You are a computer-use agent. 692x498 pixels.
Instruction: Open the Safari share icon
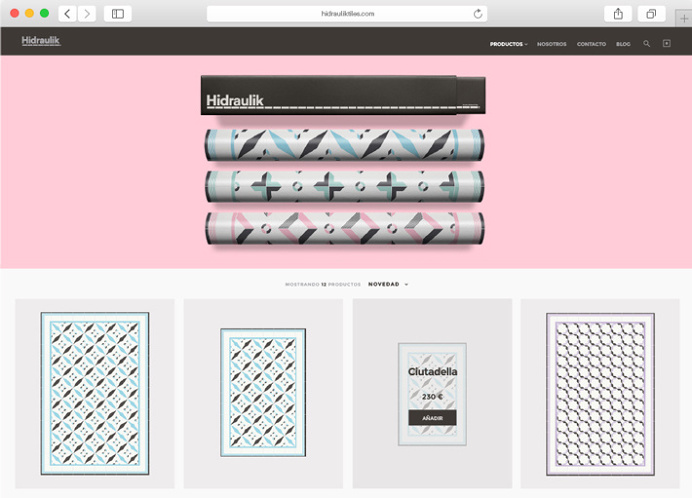(618, 14)
